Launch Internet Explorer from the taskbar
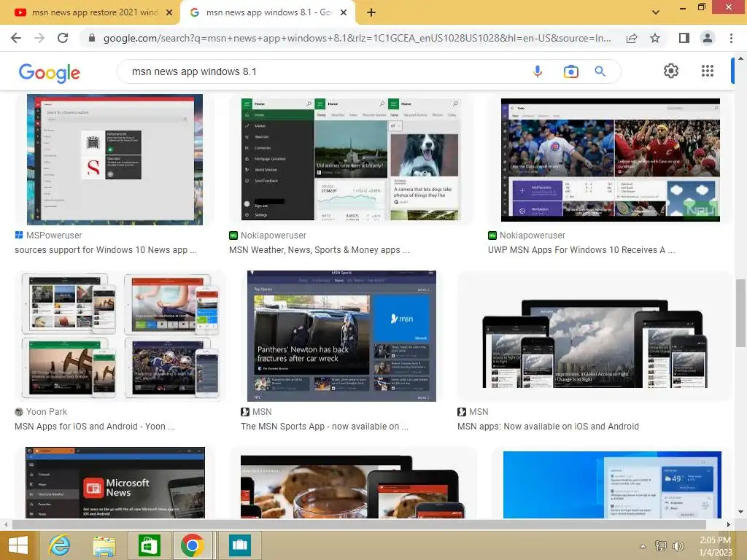747x560 pixels. coord(60,545)
